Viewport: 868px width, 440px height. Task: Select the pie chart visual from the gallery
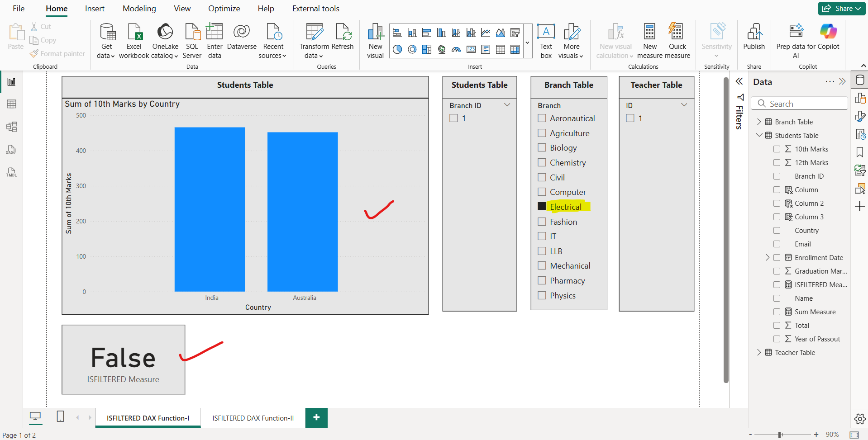pyautogui.click(x=397, y=49)
